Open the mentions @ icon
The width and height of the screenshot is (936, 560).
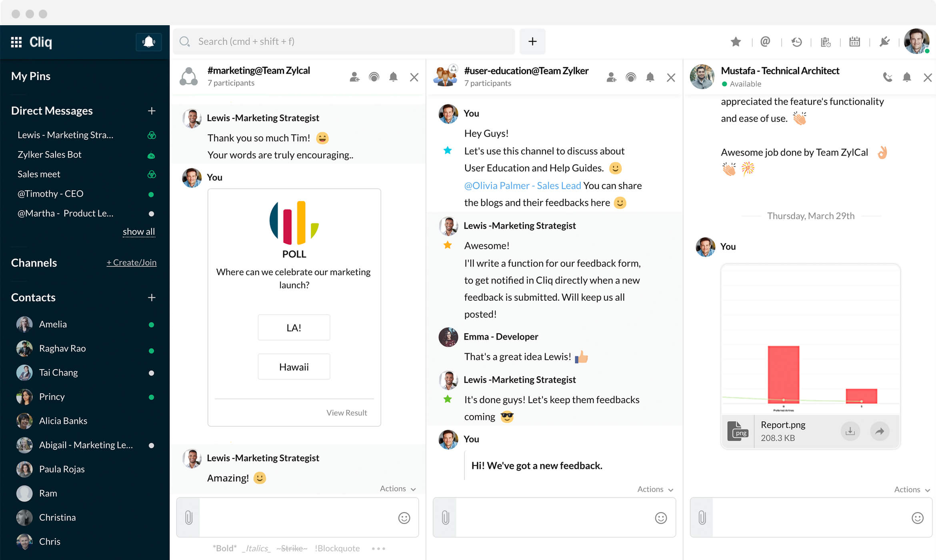click(765, 42)
